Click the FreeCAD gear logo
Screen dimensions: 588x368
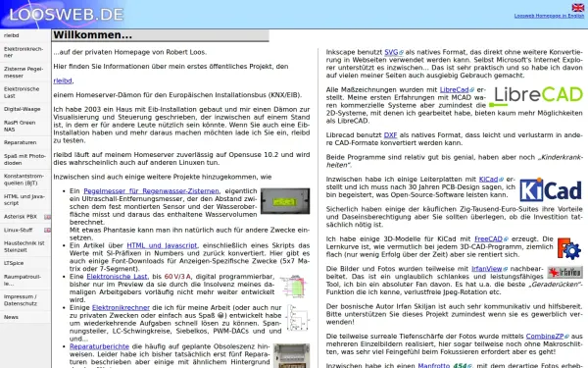click(x=569, y=248)
